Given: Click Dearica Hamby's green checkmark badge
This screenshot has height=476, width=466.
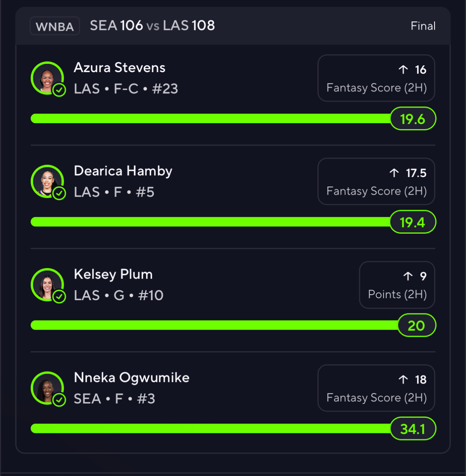Looking at the screenshot, I should pyautogui.click(x=59, y=193).
